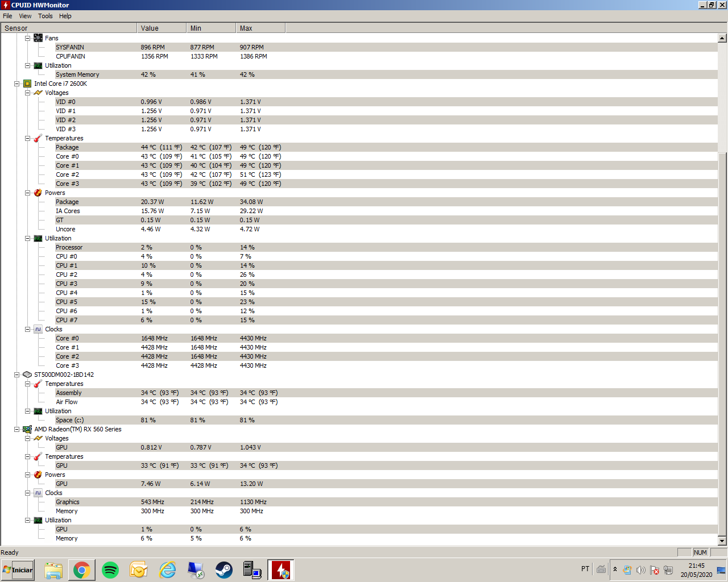728x582 pixels.
Task: Click the thermometer icon under AMD Radeon
Action: (x=38, y=456)
